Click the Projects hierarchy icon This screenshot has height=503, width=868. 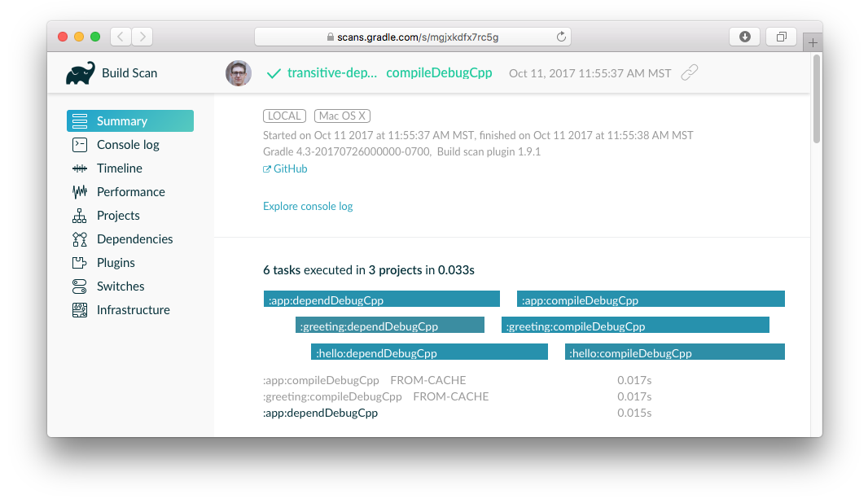click(80, 215)
